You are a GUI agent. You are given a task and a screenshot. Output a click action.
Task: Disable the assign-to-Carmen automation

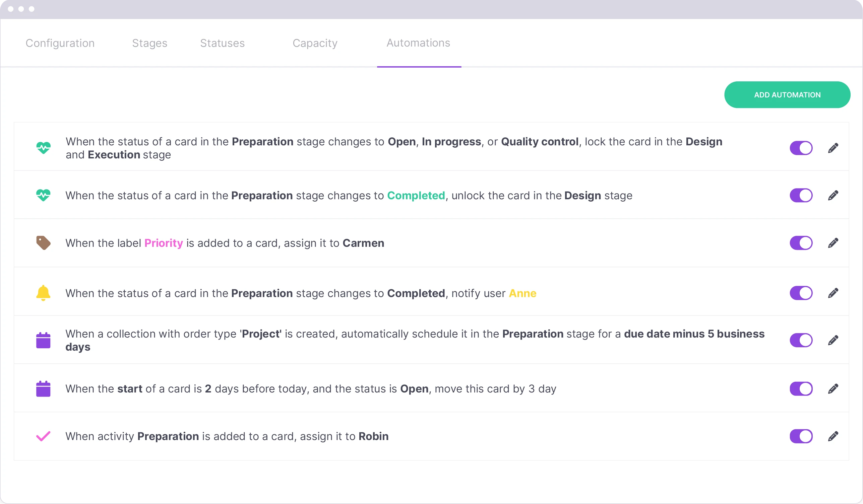[x=801, y=242]
